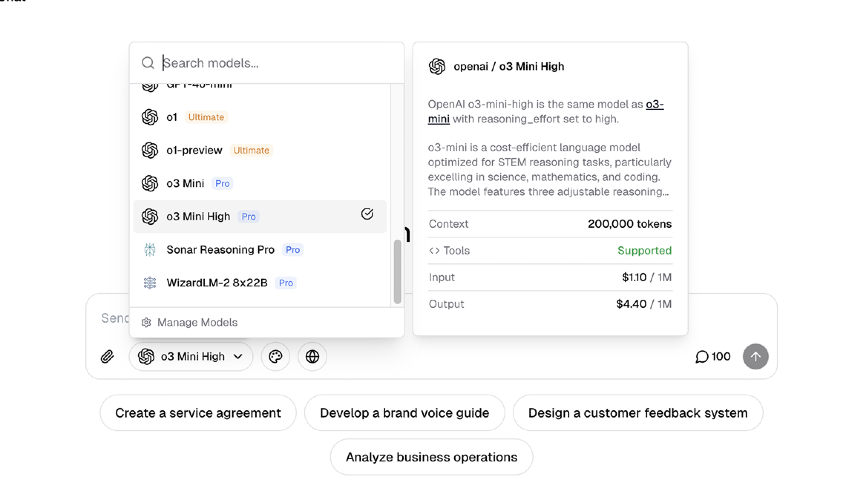Click the paperclip attach file icon
The height and width of the screenshot is (500, 849).
pyautogui.click(x=107, y=356)
